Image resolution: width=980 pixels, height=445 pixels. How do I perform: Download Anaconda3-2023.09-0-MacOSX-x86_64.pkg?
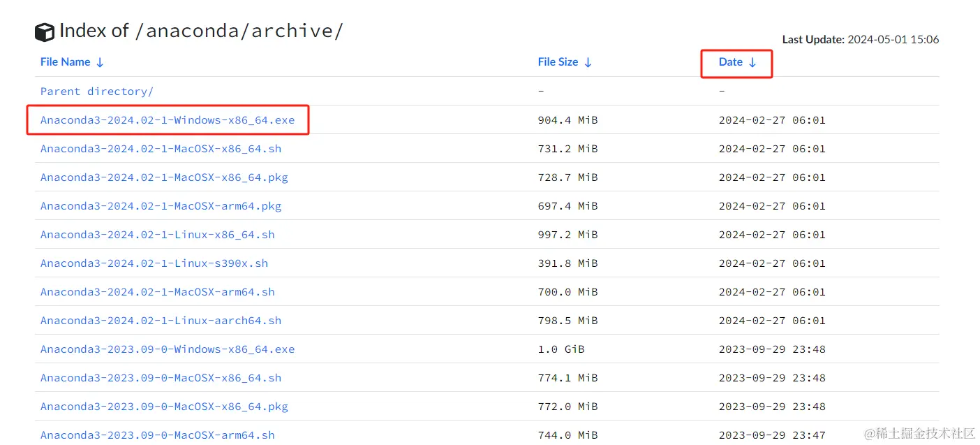(x=164, y=407)
